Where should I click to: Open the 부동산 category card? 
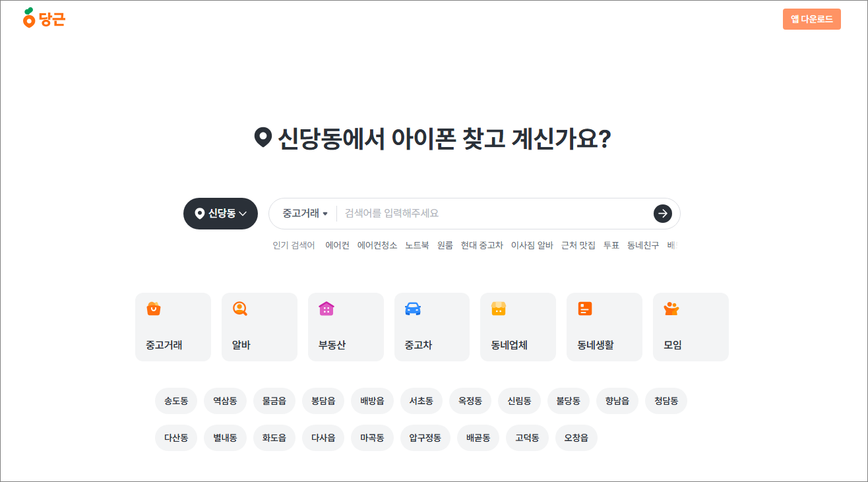pos(346,327)
